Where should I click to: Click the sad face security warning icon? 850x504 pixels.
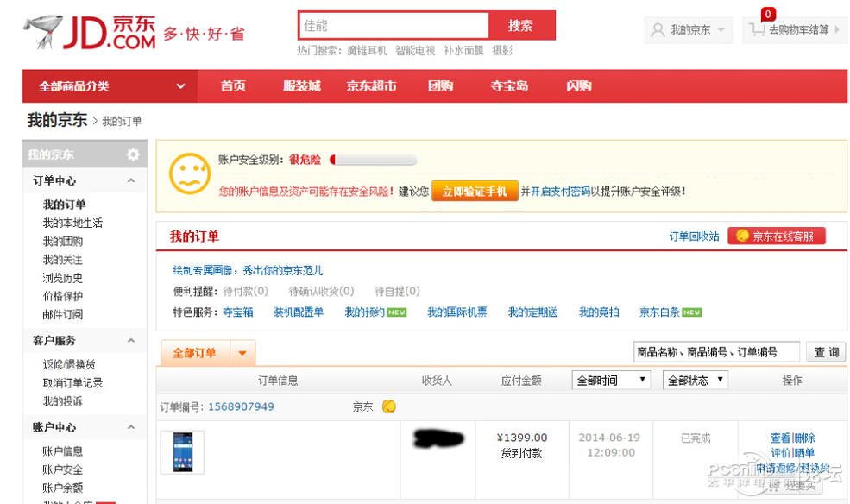pos(190,174)
